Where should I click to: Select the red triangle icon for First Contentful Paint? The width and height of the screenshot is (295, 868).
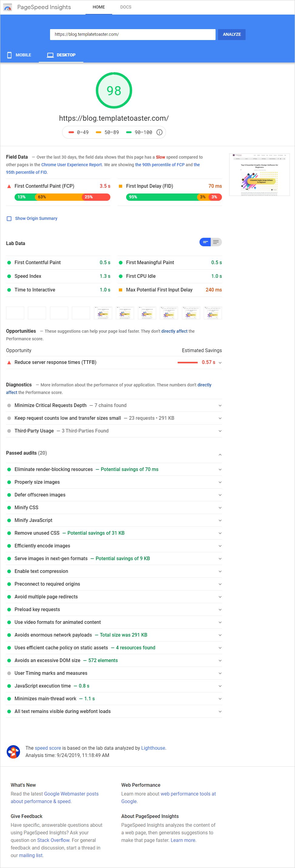tap(8, 186)
